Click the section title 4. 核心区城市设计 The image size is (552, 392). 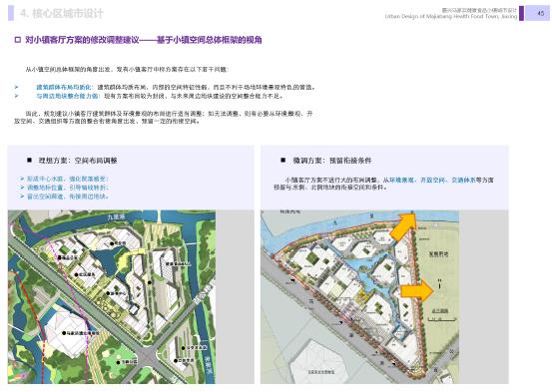click(62, 13)
